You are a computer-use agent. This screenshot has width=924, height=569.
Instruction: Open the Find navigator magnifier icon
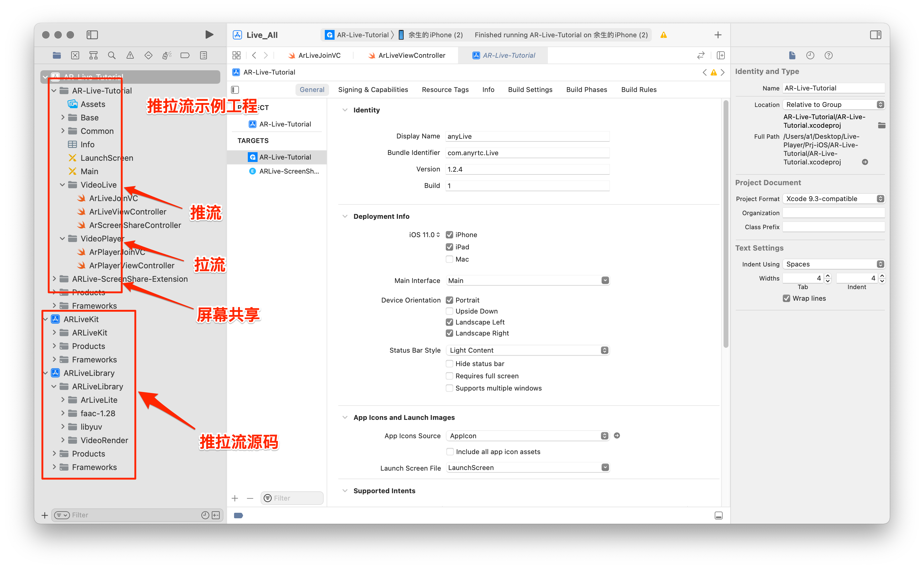coord(112,55)
